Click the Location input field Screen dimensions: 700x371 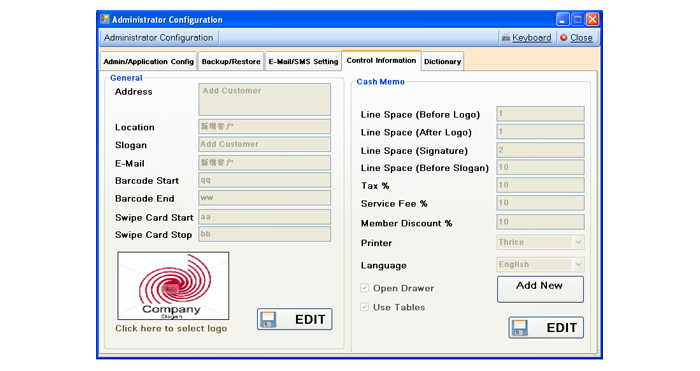click(x=265, y=126)
